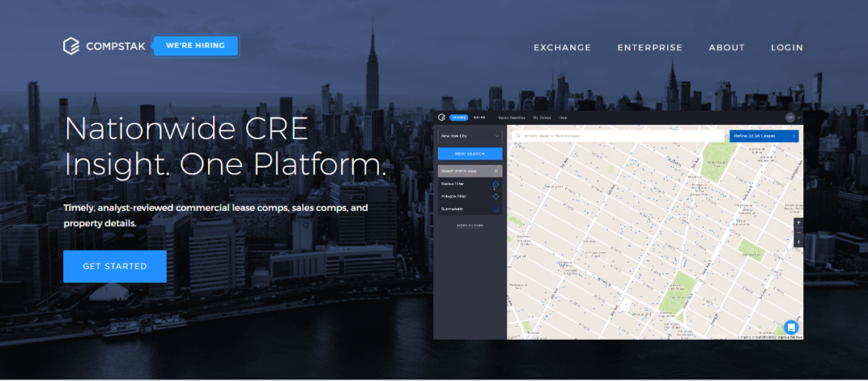
Task: Toggle the Submarkets checkbox
Action: point(496,209)
